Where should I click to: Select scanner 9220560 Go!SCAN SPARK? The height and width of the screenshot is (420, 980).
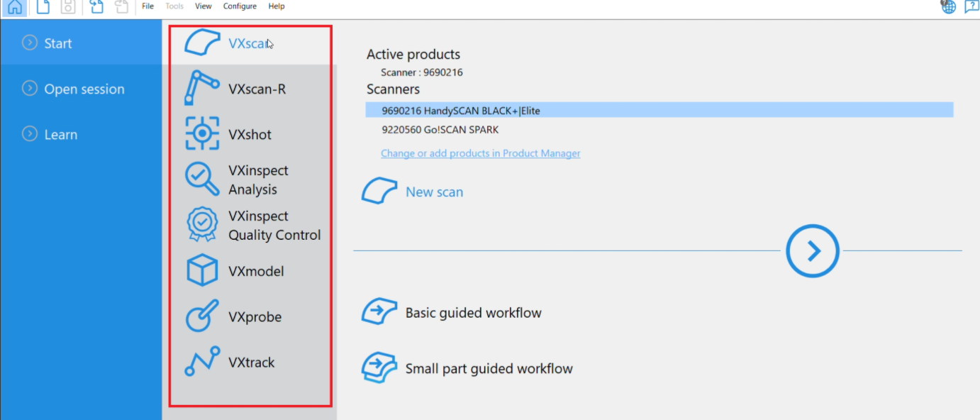pyautogui.click(x=659, y=130)
